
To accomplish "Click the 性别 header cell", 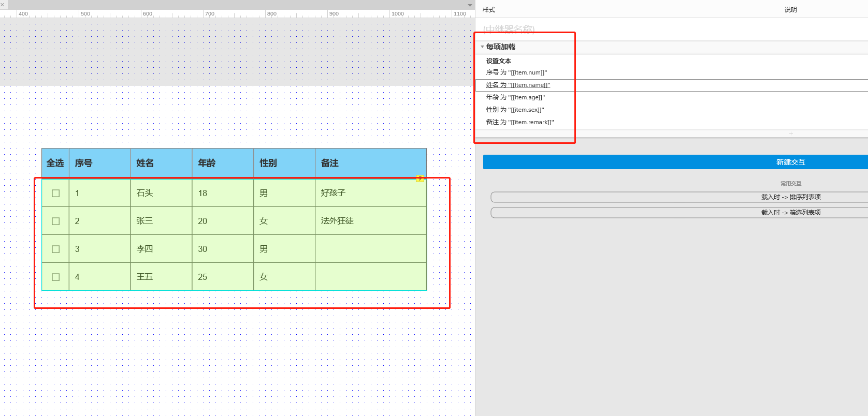I will coord(284,163).
